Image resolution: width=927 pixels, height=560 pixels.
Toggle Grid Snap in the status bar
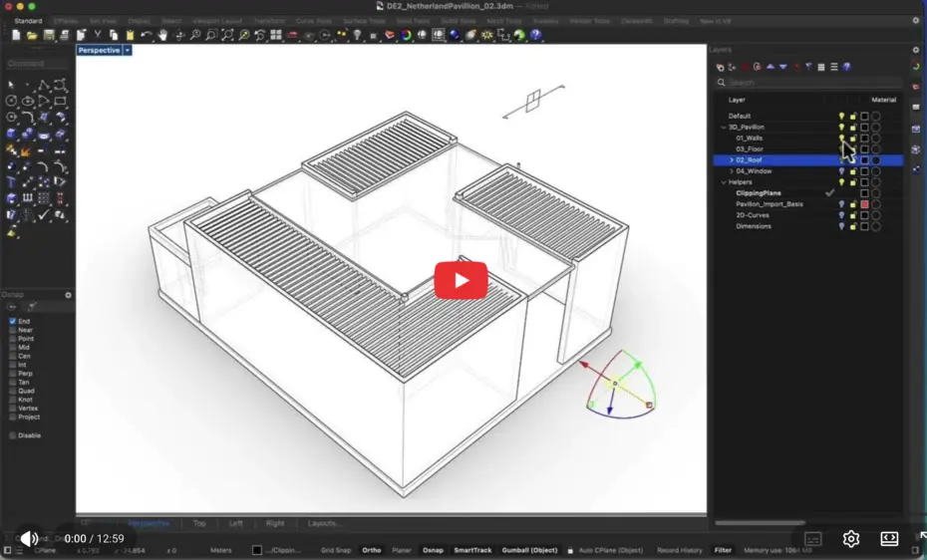click(x=335, y=550)
